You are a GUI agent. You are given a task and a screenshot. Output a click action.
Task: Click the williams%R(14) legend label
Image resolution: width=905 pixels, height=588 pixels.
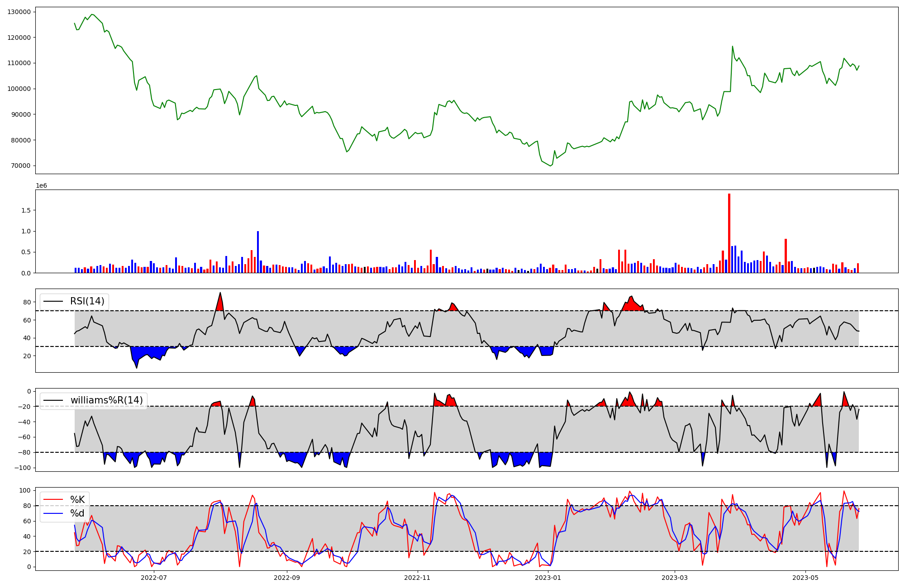pos(106,400)
